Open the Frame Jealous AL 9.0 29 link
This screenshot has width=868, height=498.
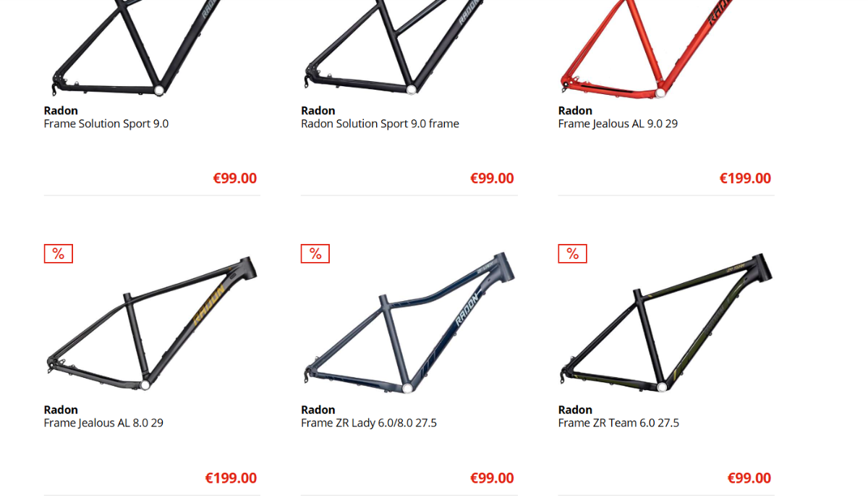coord(618,124)
